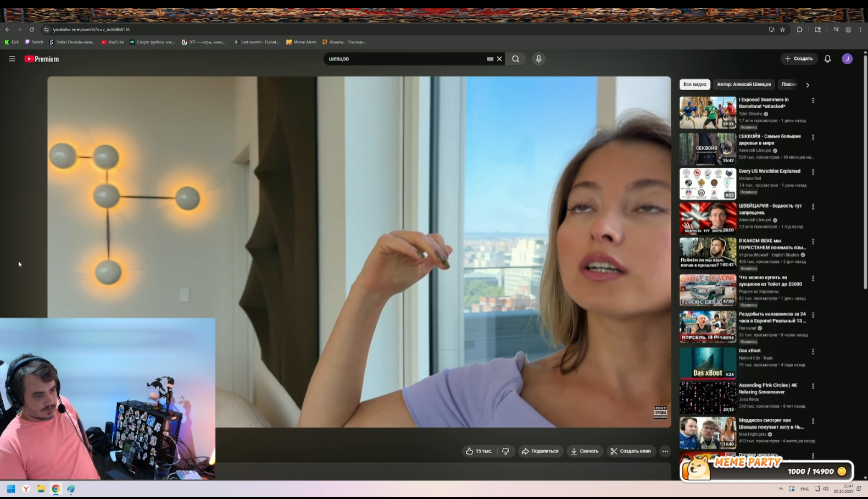Viewport: 868px width, 499px height.
Task: Open 'Every US Watchlist Explained' thumbnail
Action: tap(708, 184)
